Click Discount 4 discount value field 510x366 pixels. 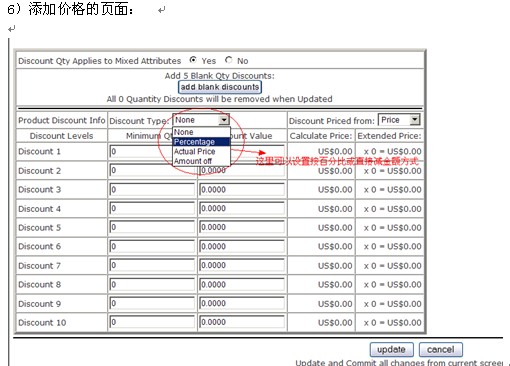(242, 208)
